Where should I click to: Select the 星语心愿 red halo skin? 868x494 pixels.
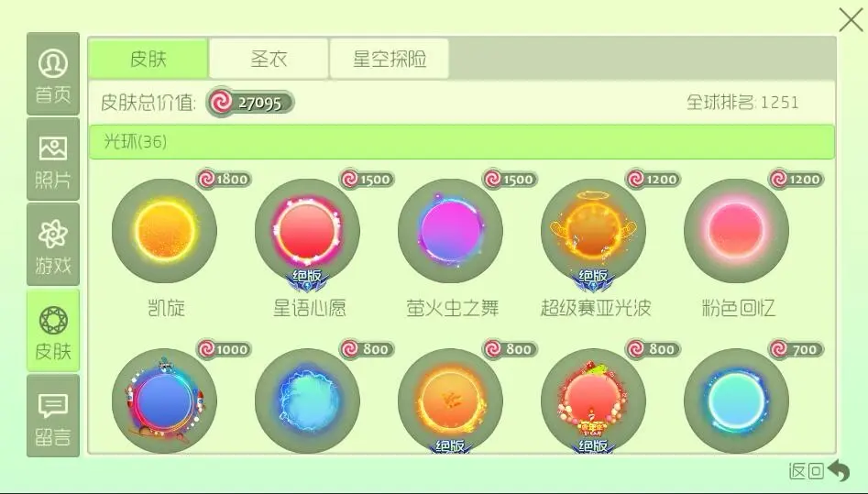pyautogui.click(x=307, y=231)
